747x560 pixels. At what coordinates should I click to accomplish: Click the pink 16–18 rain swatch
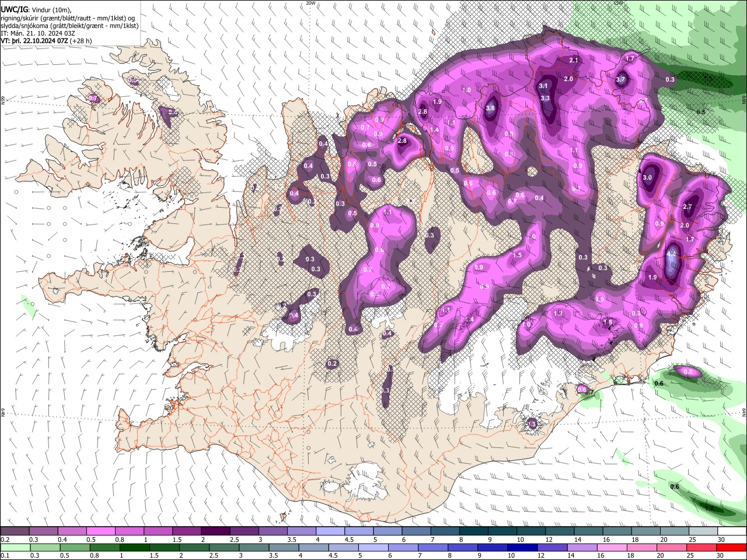tap(611, 547)
